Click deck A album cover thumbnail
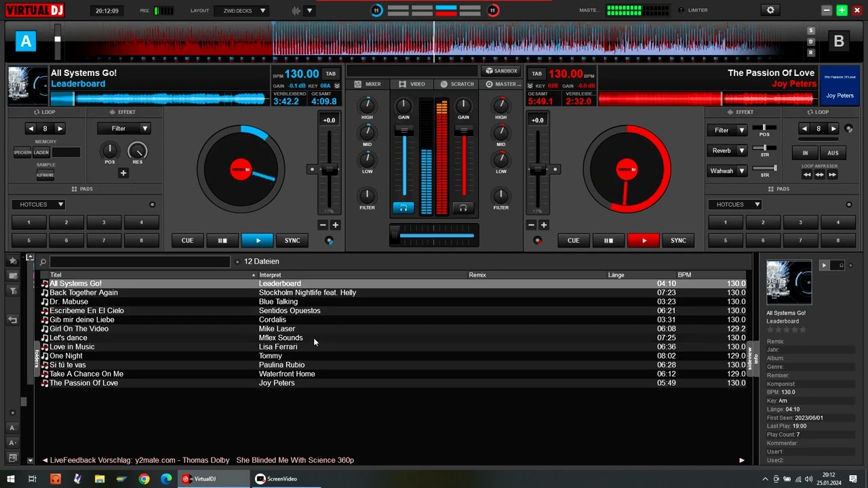The height and width of the screenshot is (488, 868). [x=28, y=85]
